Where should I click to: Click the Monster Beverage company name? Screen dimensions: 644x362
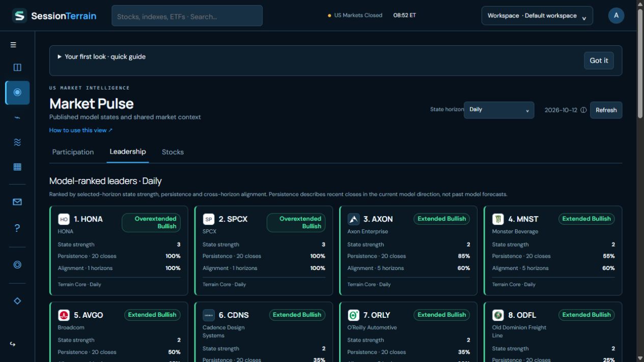(x=516, y=232)
